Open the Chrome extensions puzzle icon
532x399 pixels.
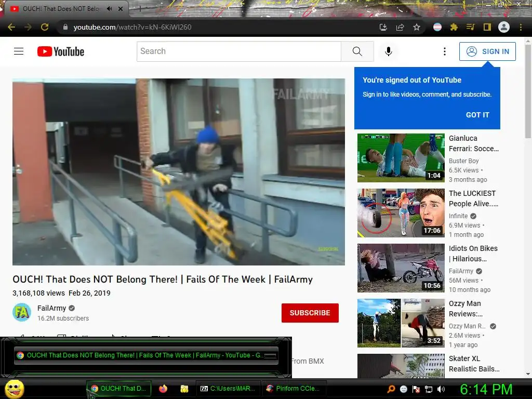pos(454,27)
